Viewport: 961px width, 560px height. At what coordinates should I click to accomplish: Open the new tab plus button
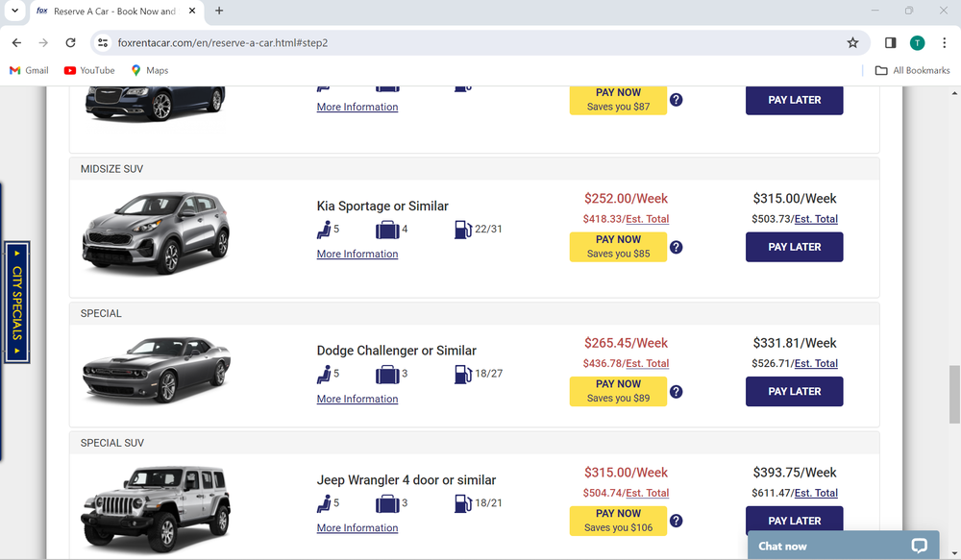coord(219,12)
